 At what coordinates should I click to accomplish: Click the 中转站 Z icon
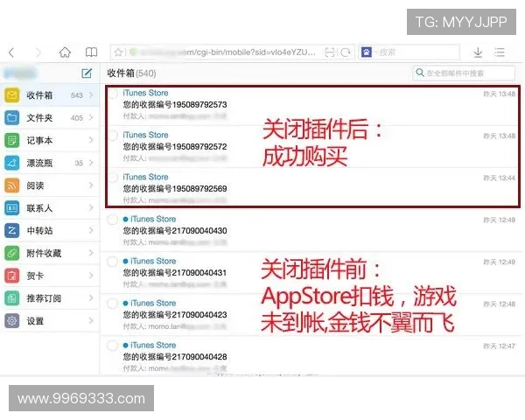click(x=12, y=230)
